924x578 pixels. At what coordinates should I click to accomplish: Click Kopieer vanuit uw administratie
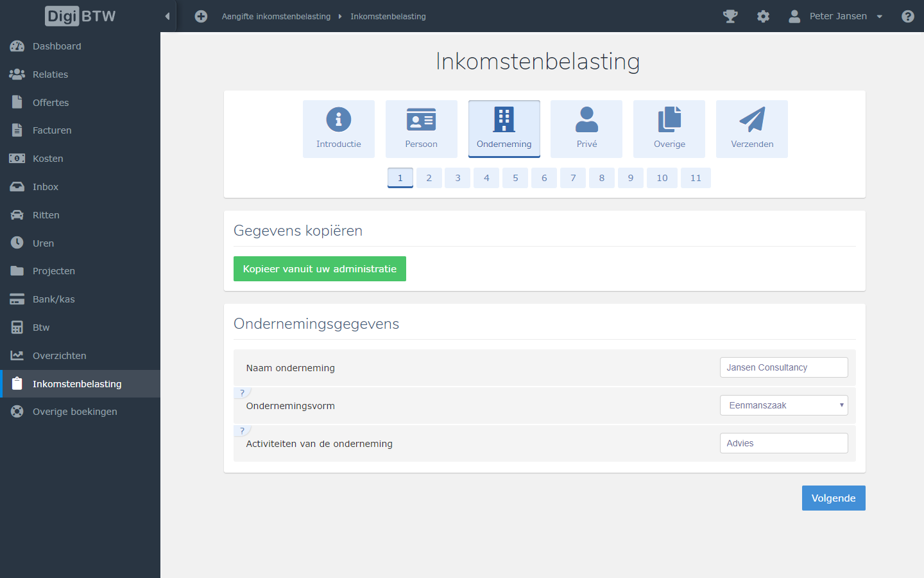(320, 268)
